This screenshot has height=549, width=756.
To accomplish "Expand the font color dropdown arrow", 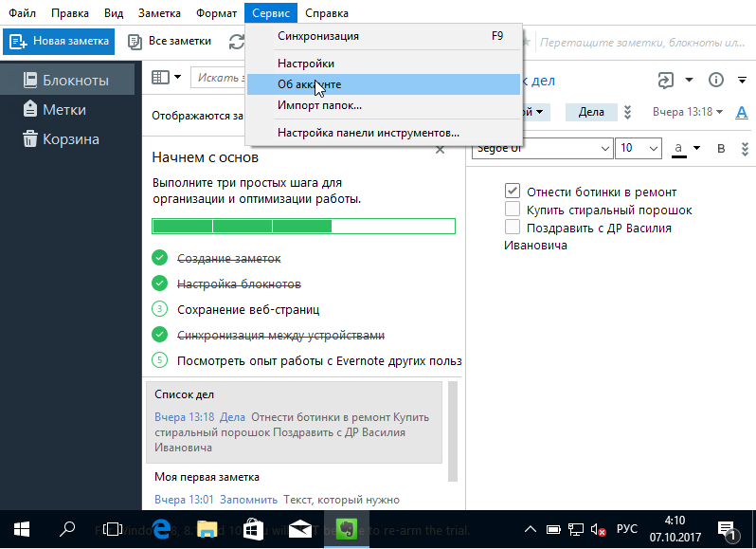I will pos(696,148).
